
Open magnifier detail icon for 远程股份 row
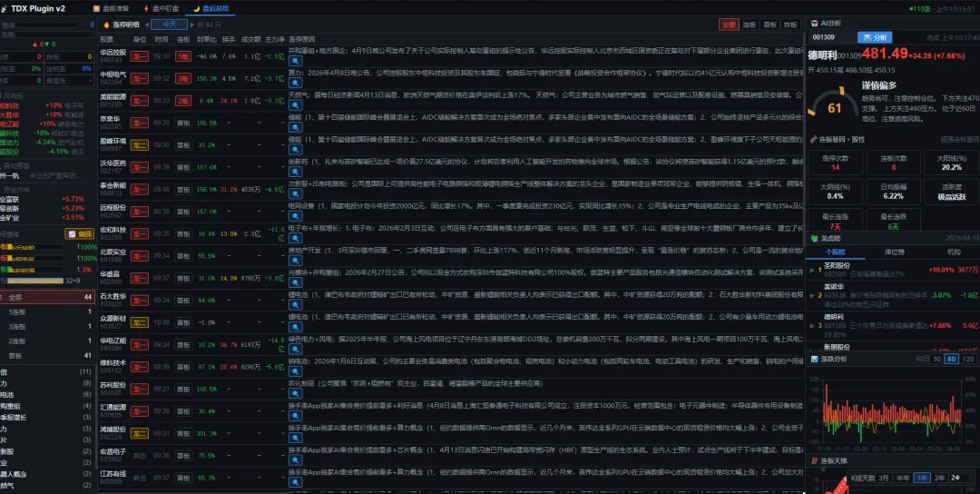[x=295, y=215]
